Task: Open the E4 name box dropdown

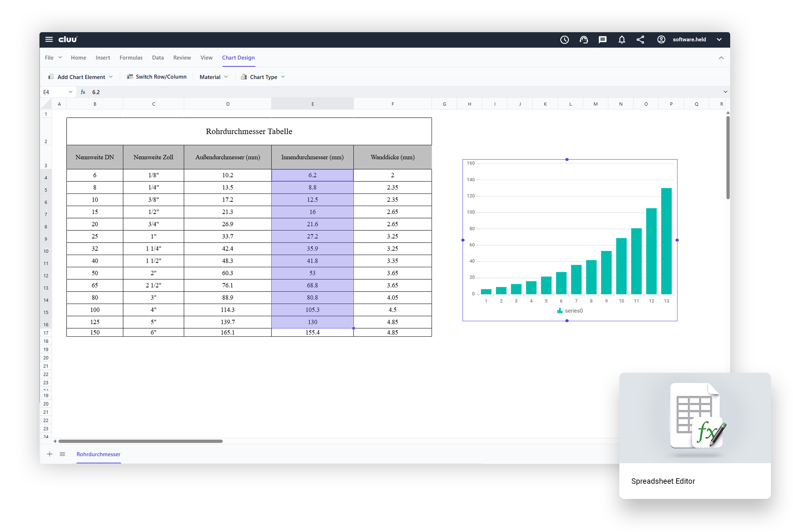Action: click(70, 92)
